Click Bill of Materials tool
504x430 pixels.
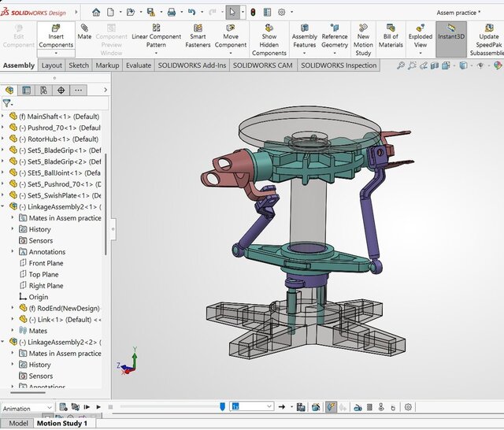click(x=391, y=36)
